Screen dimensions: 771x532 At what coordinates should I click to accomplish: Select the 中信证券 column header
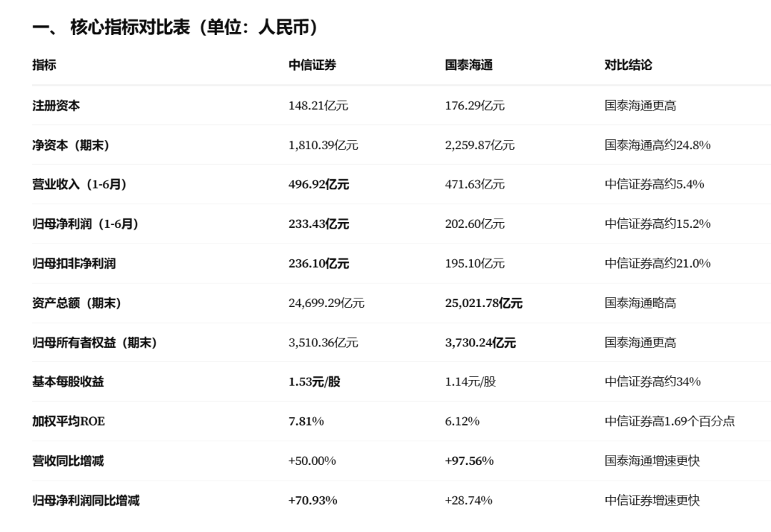(312, 65)
